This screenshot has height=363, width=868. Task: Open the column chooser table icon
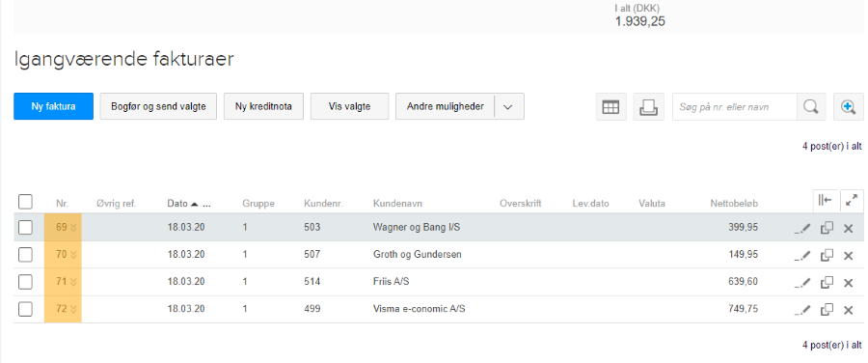(x=611, y=106)
